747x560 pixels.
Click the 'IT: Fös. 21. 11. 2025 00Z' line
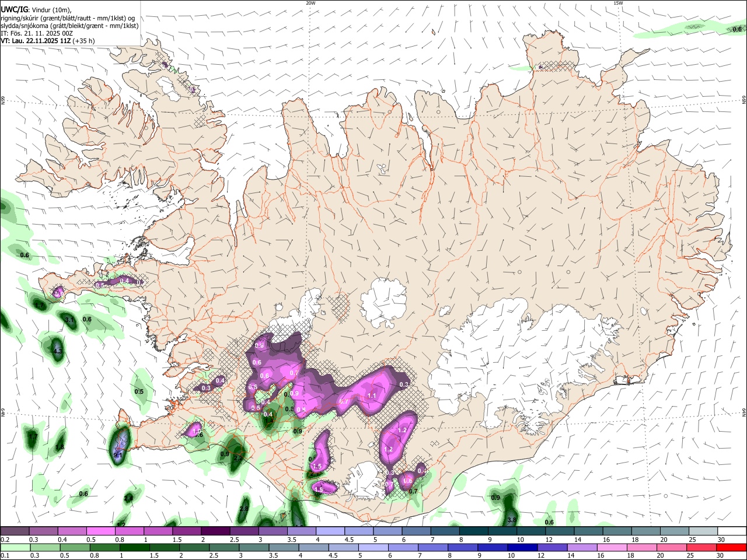37,33
